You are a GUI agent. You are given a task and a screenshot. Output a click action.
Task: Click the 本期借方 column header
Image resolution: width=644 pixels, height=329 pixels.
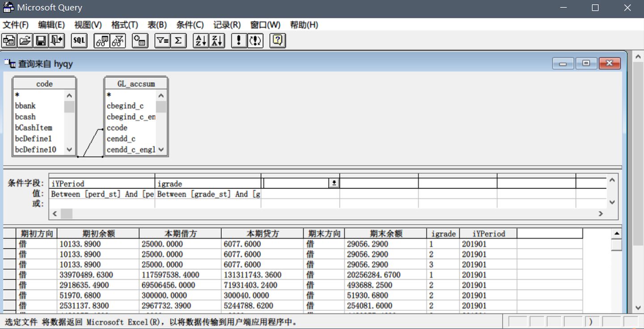pos(180,233)
